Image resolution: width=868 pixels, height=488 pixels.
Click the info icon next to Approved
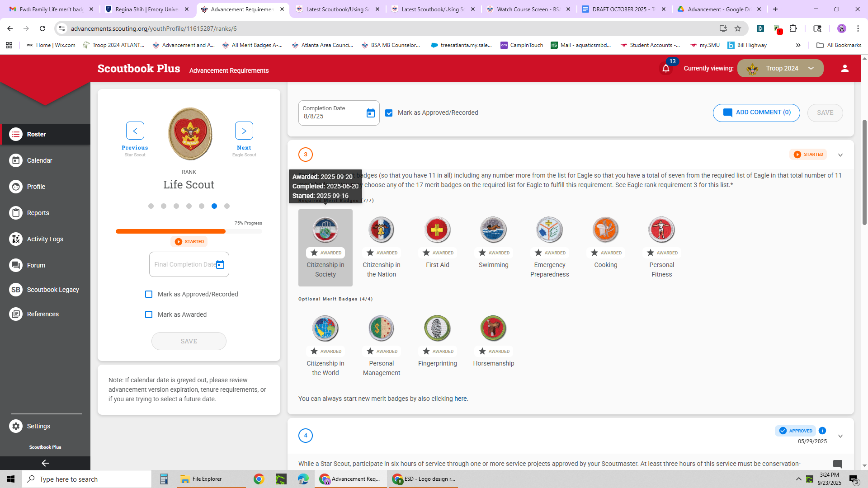(x=822, y=431)
